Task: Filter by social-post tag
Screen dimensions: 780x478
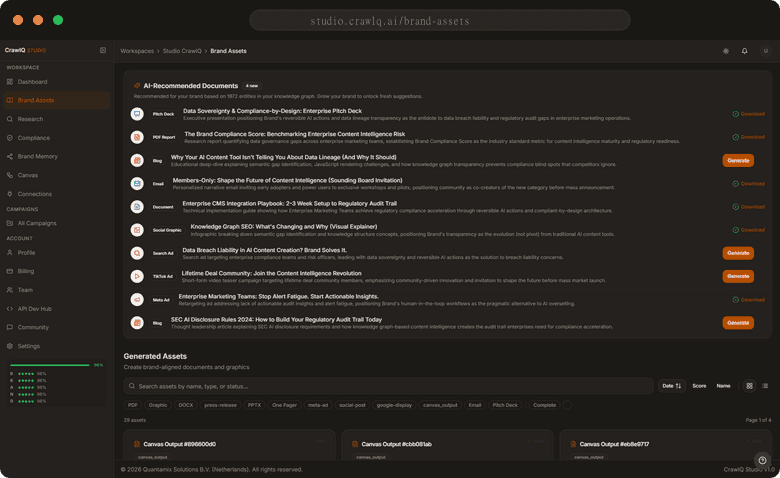Action: (352, 405)
